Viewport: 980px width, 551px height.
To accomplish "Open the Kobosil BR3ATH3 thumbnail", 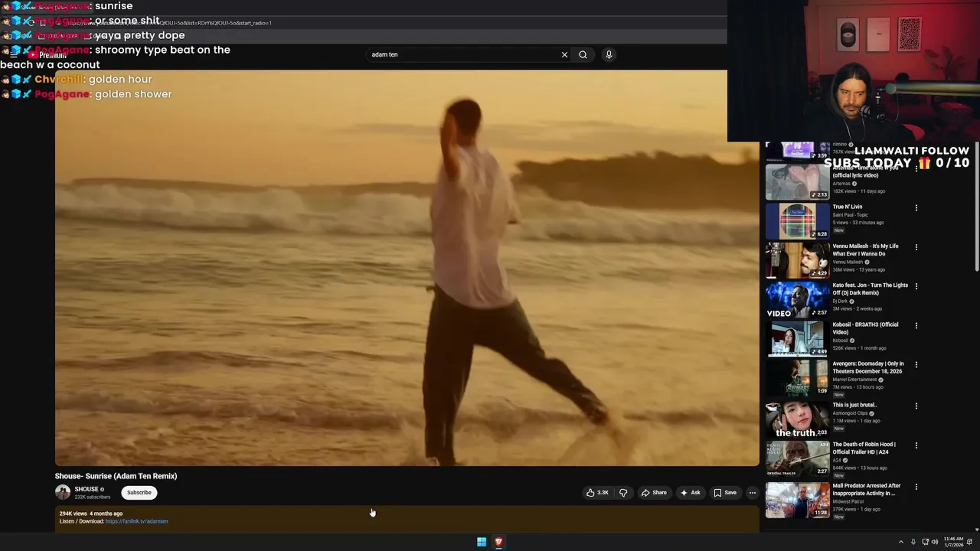I will tap(797, 339).
